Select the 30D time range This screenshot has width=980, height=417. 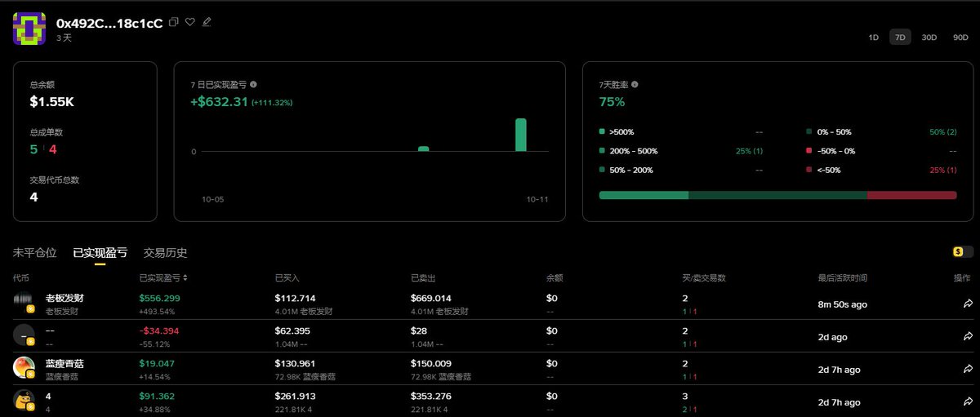pyautogui.click(x=929, y=37)
